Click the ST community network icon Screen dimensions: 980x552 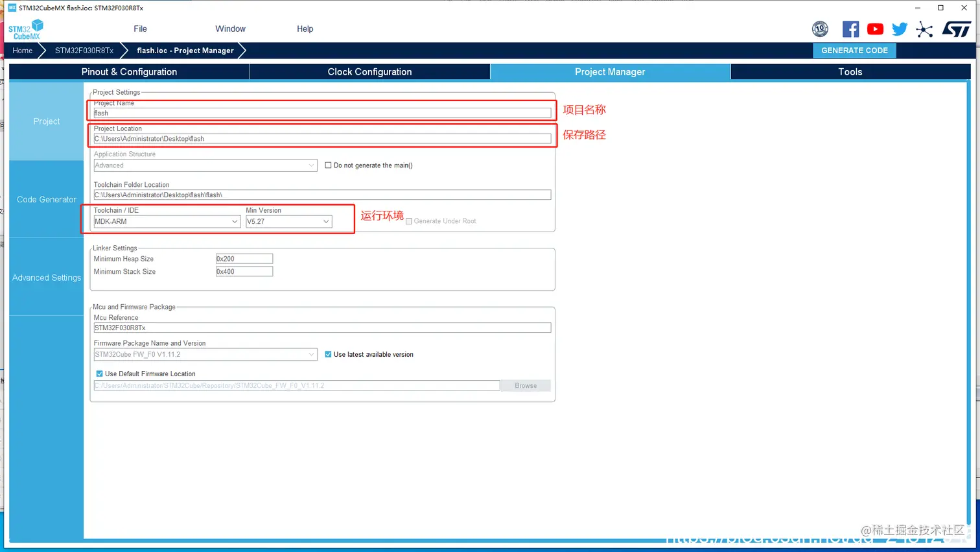924,29
